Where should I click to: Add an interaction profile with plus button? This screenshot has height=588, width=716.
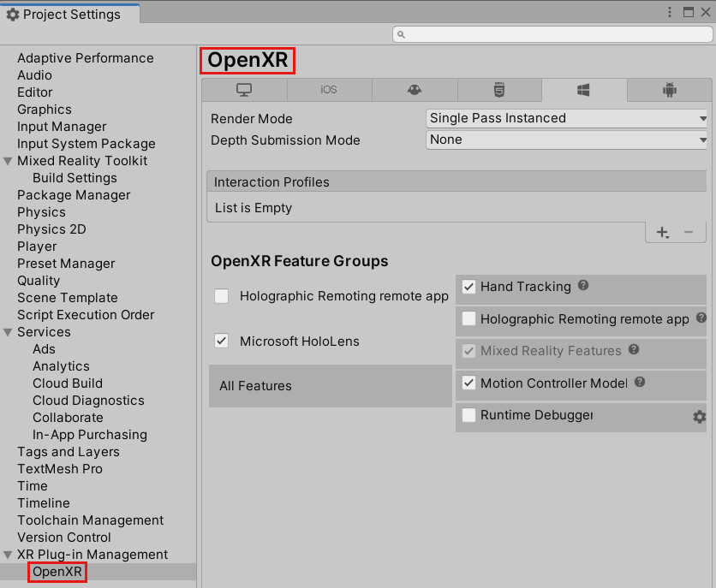pos(662,233)
